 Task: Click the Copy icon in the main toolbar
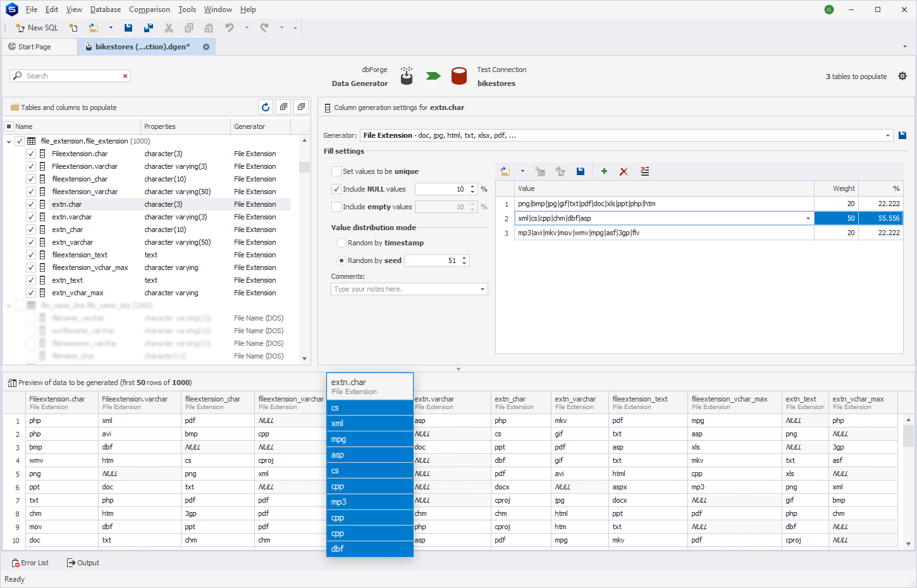tap(189, 28)
